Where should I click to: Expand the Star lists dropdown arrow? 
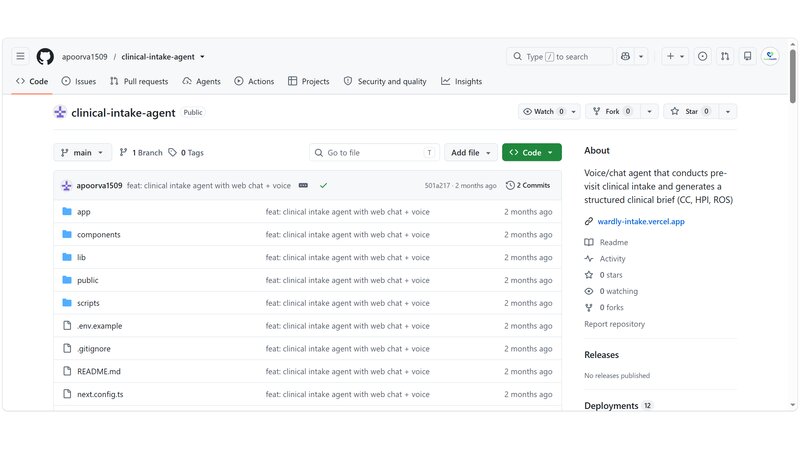[x=728, y=111]
